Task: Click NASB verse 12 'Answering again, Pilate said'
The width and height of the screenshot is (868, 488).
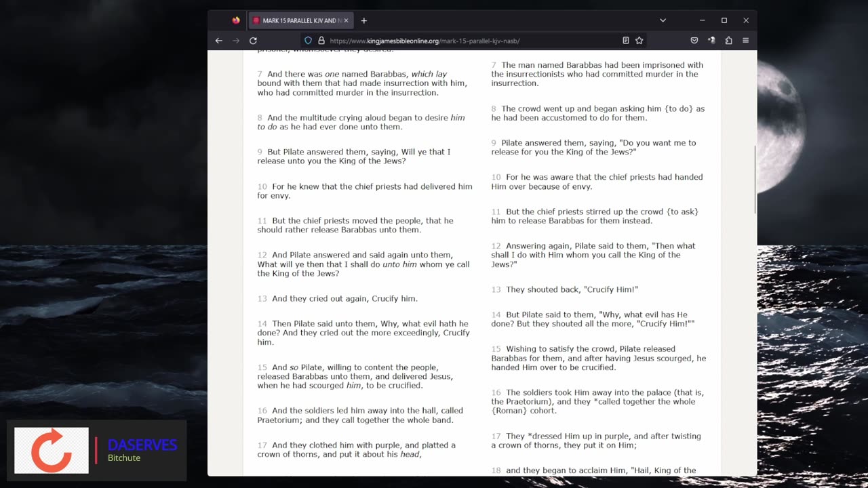Action: [x=593, y=255]
